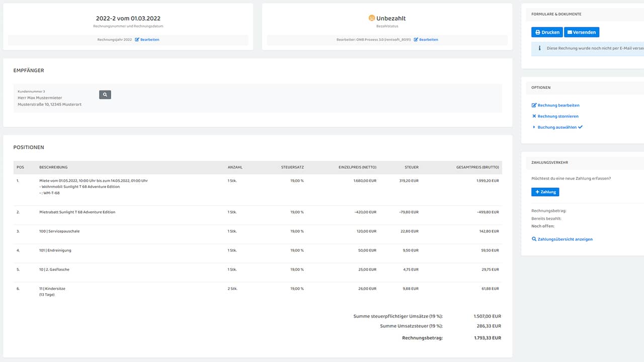Click the POSITIONEN section heading
The width and height of the screenshot is (644, 362).
point(29,147)
